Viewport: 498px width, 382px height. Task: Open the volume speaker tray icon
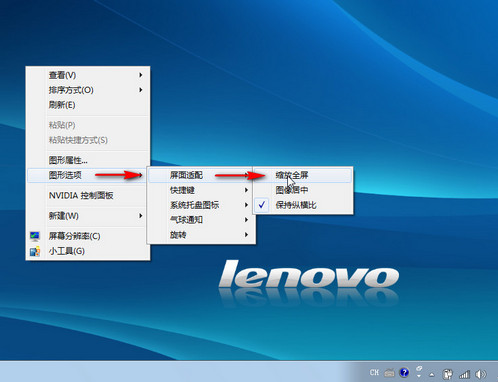[481, 374]
